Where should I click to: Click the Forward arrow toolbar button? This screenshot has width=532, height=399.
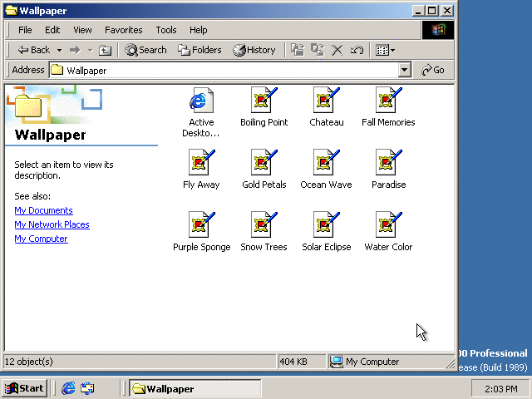(x=75, y=50)
